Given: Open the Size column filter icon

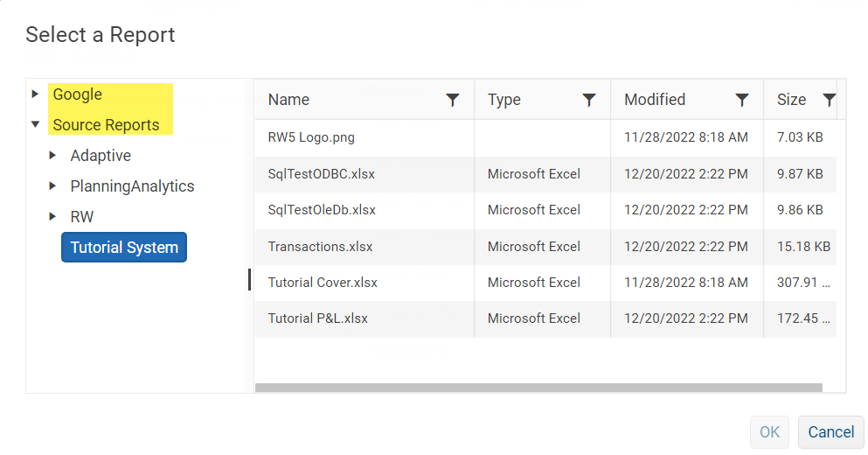Looking at the screenshot, I should [x=829, y=100].
